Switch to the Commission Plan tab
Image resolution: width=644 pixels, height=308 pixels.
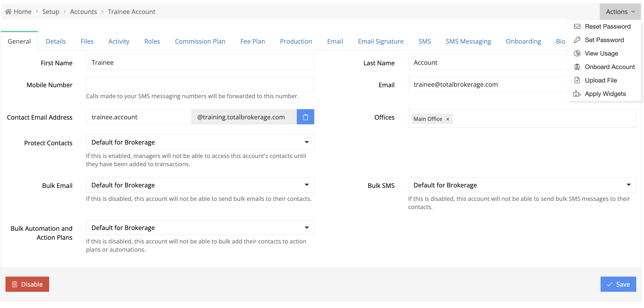200,41
